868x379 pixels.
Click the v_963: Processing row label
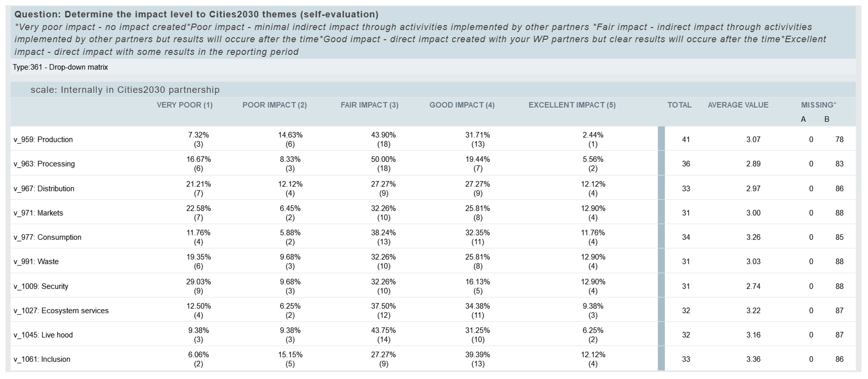click(x=44, y=164)
